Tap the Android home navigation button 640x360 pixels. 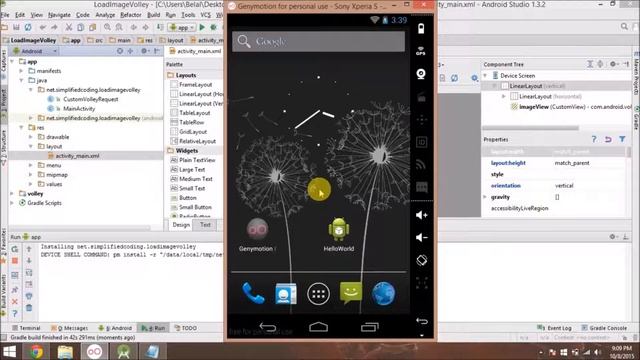pyautogui.click(x=318, y=327)
